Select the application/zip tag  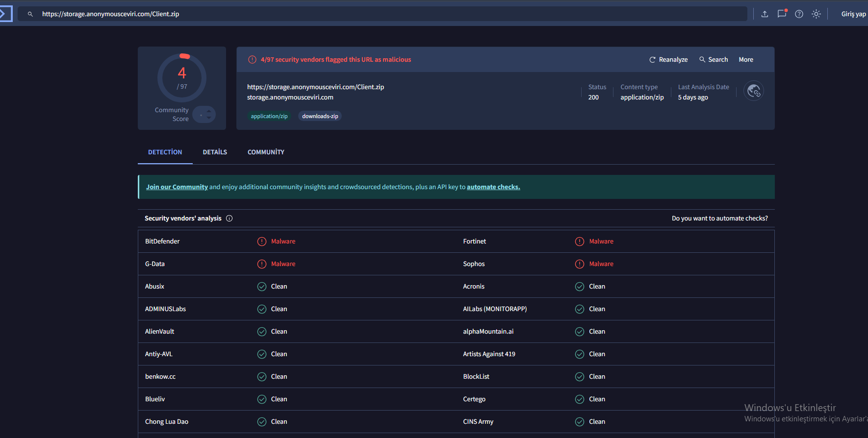pos(269,116)
